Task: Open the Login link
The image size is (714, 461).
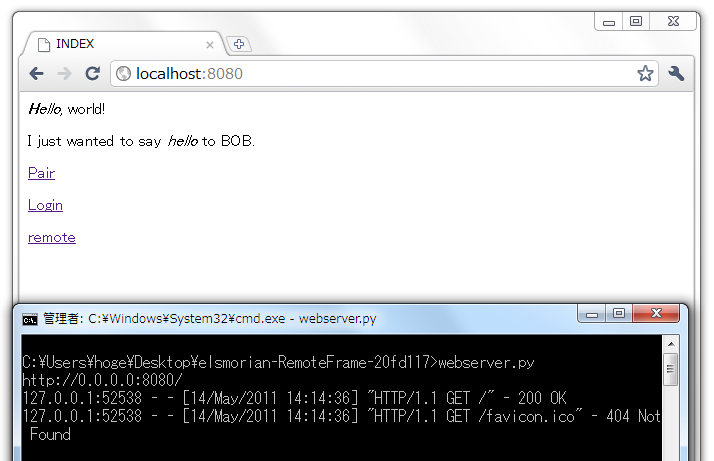Action: coord(45,205)
